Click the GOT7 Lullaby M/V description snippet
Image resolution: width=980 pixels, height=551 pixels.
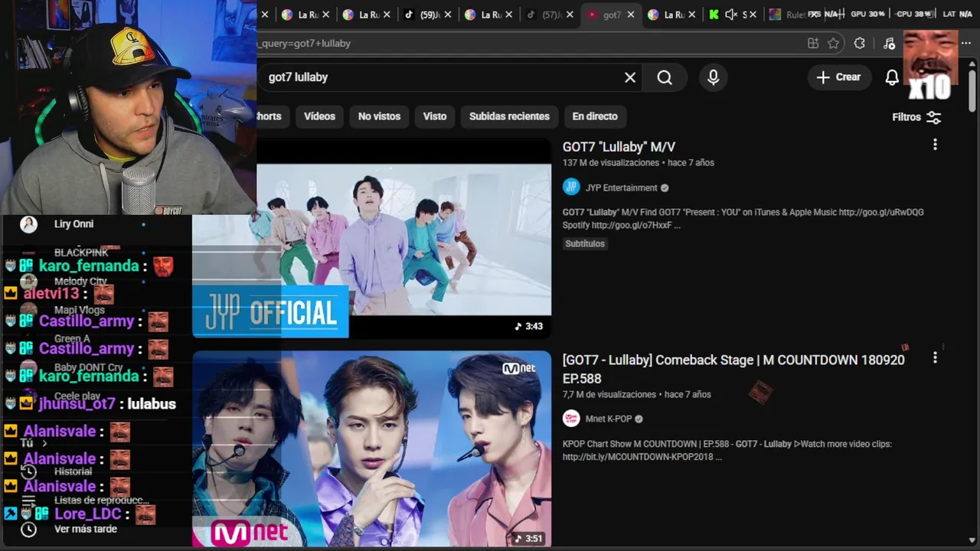tap(743, 219)
